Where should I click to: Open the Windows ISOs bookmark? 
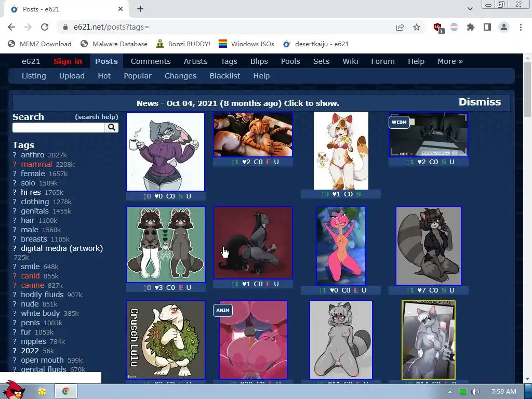[246, 44]
